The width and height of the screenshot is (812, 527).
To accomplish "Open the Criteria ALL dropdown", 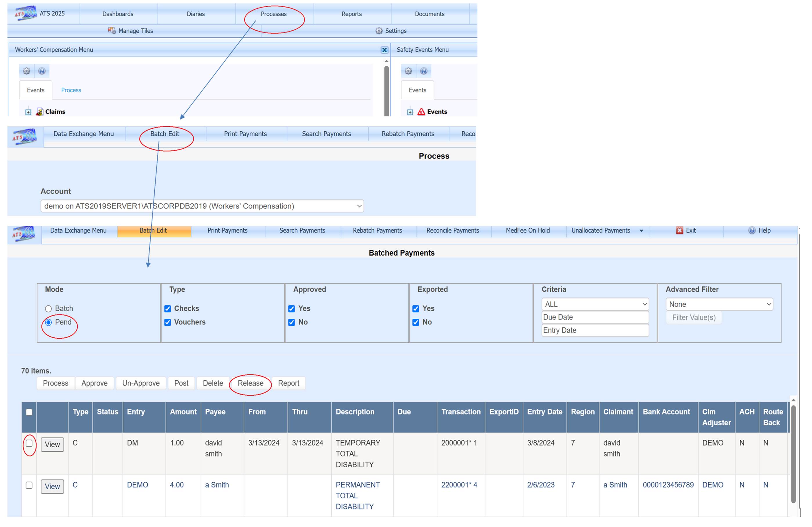I will click(595, 304).
